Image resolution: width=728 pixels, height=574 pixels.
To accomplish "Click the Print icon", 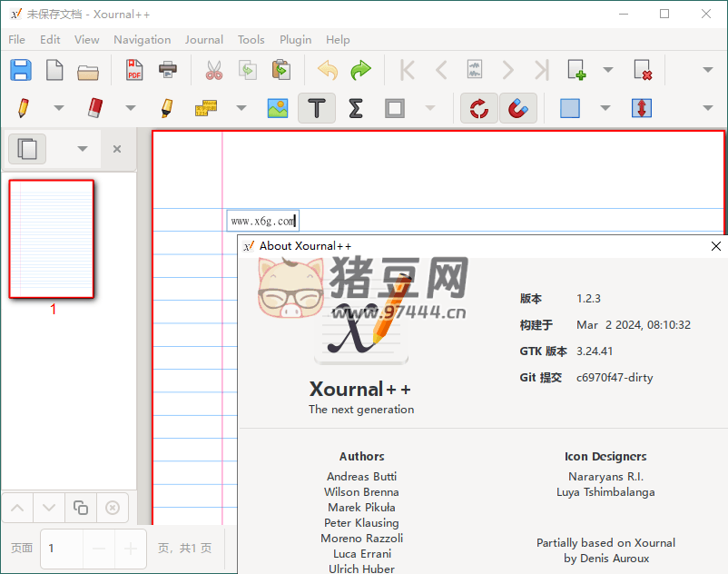I will 168,70.
